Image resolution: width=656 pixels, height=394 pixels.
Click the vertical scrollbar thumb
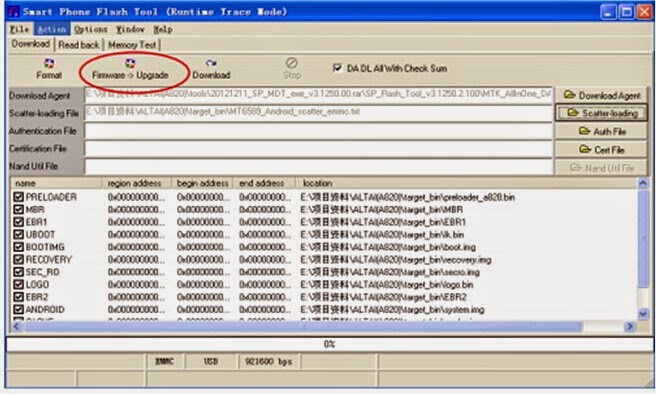643,238
